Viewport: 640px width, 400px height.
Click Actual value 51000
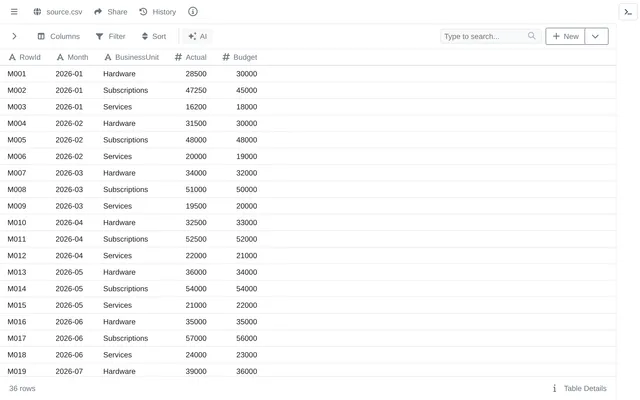click(x=196, y=189)
